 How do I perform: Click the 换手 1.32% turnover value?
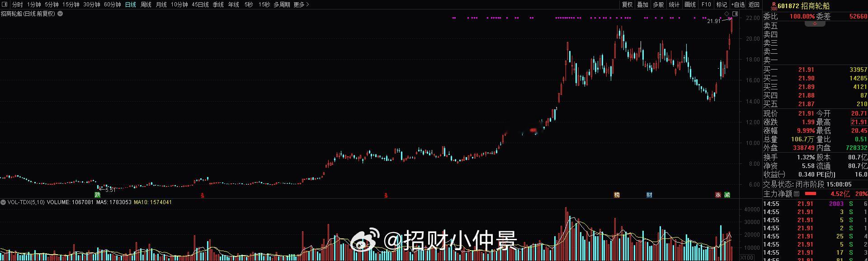click(x=806, y=157)
